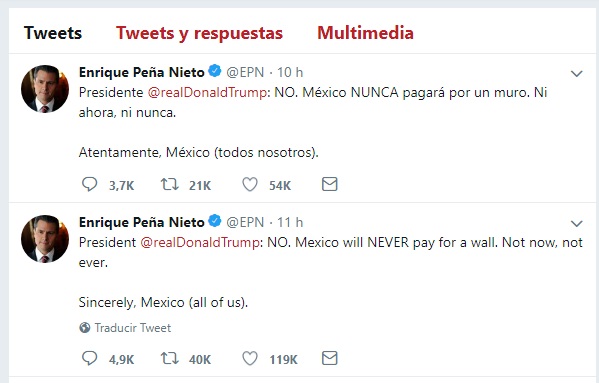Retweet the Spanish 'México NUNCA pagará' tweet
The height and width of the screenshot is (383, 599).
169,184
